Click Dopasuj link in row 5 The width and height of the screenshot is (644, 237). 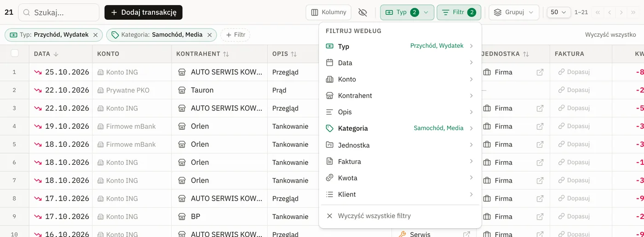574,144
